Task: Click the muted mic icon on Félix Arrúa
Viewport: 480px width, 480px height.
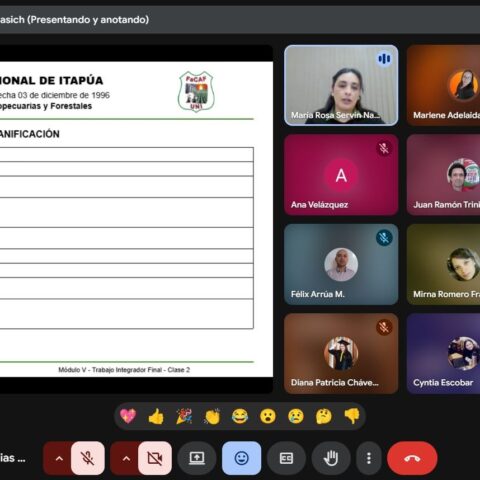Action: pyautogui.click(x=384, y=238)
